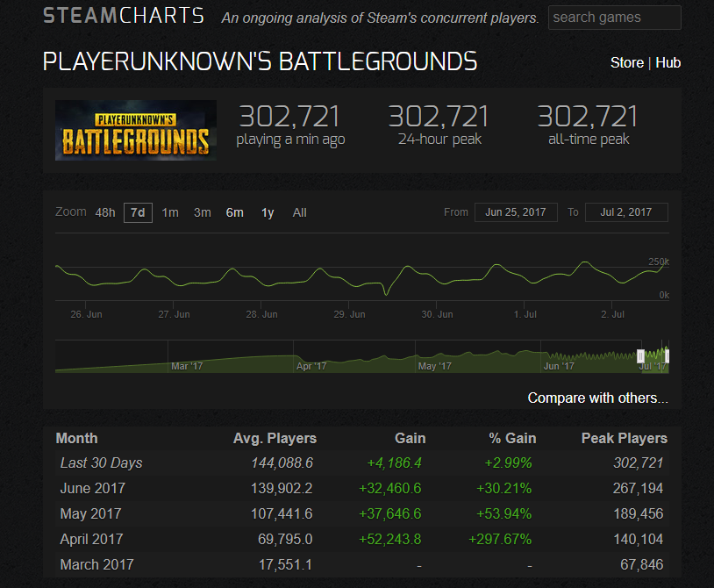Screen dimensions: 714x588
Task: Edit the To date Jul 2, 2017
Action: tap(626, 212)
